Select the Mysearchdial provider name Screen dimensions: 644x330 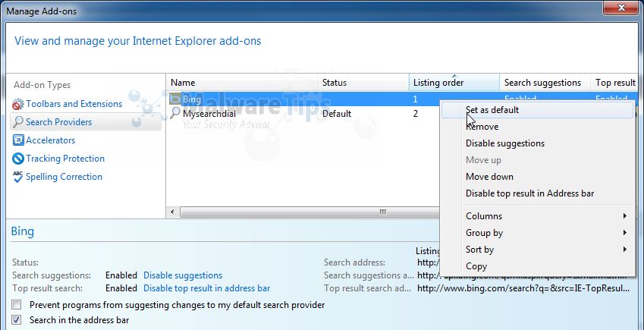coord(209,114)
